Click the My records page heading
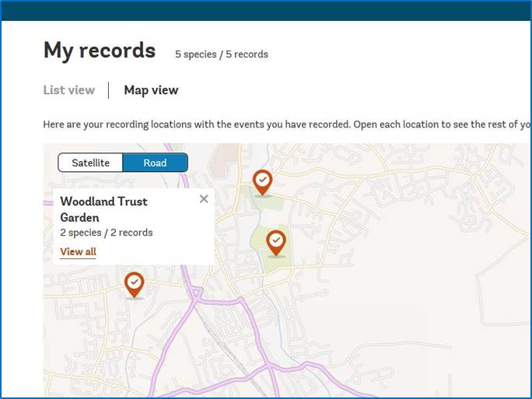532x399 pixels. (x=100, y=51)
